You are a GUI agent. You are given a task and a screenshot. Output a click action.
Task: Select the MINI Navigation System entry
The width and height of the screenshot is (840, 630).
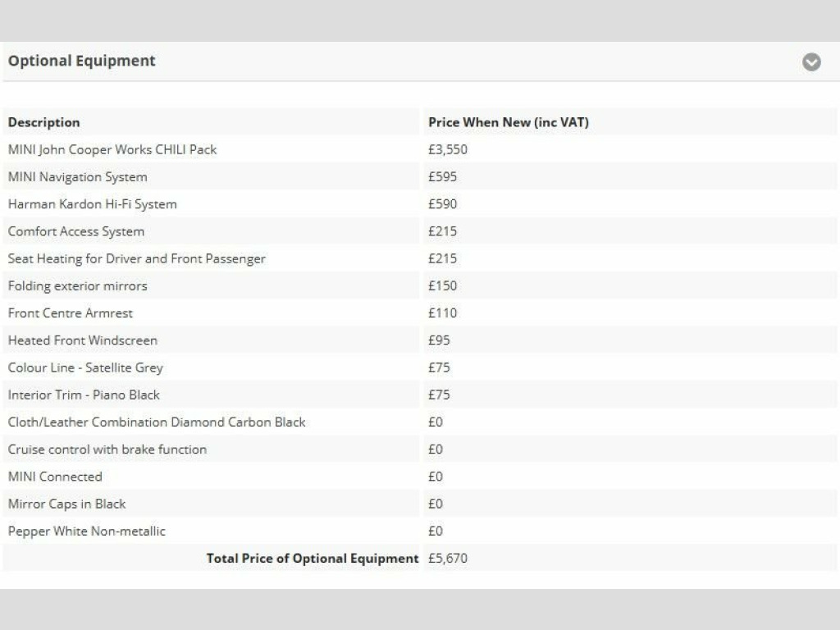point(78,176)
